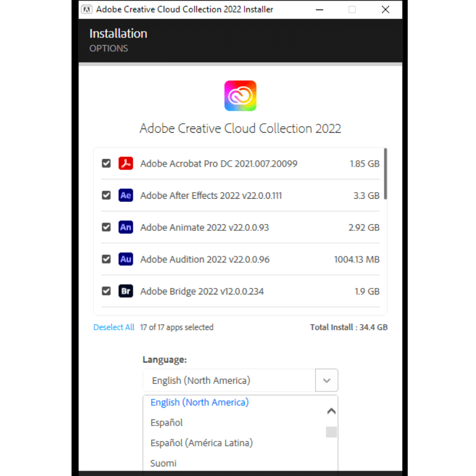
Task: Uncheck the Adobe Acrobat Pro DC checkbox
Action: pos(107,163)
